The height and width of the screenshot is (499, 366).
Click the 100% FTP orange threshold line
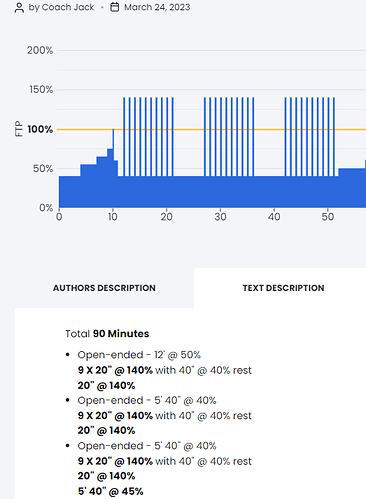point(211,129)
